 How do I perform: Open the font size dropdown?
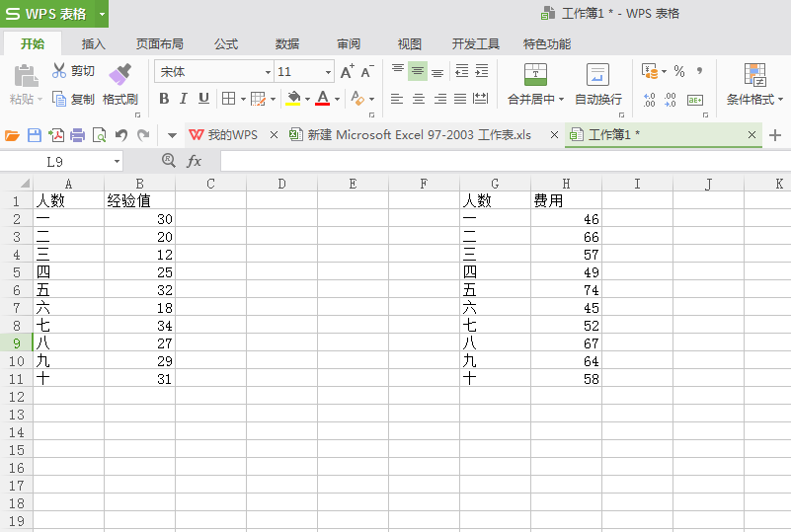pos(328,72)
